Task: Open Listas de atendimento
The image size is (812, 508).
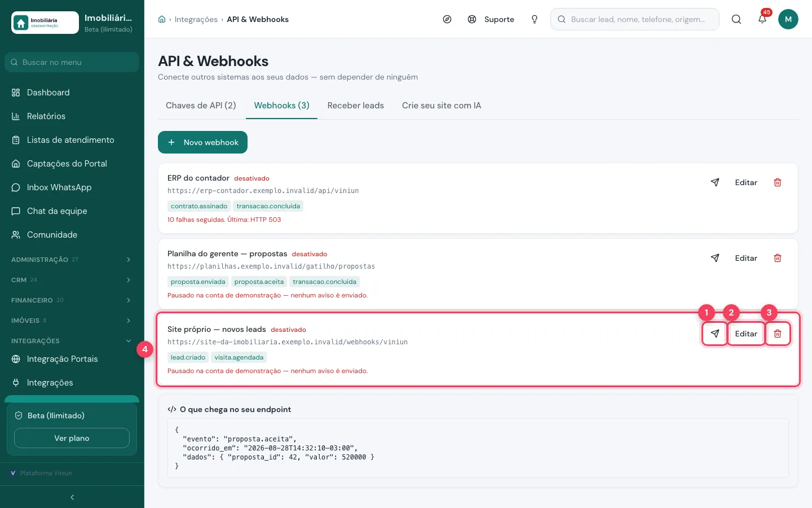Action: pyautogui.click(x=72, y=140)
